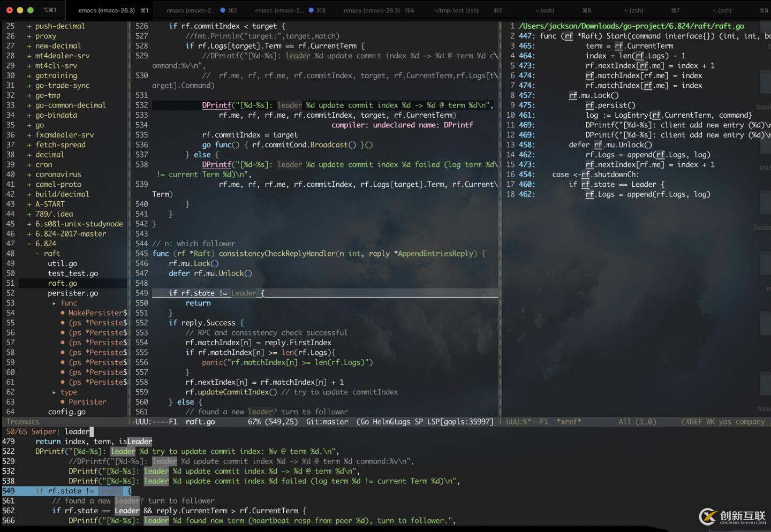Jump to xref result 465 term = rf.CurrentTerm

point(596,46)
